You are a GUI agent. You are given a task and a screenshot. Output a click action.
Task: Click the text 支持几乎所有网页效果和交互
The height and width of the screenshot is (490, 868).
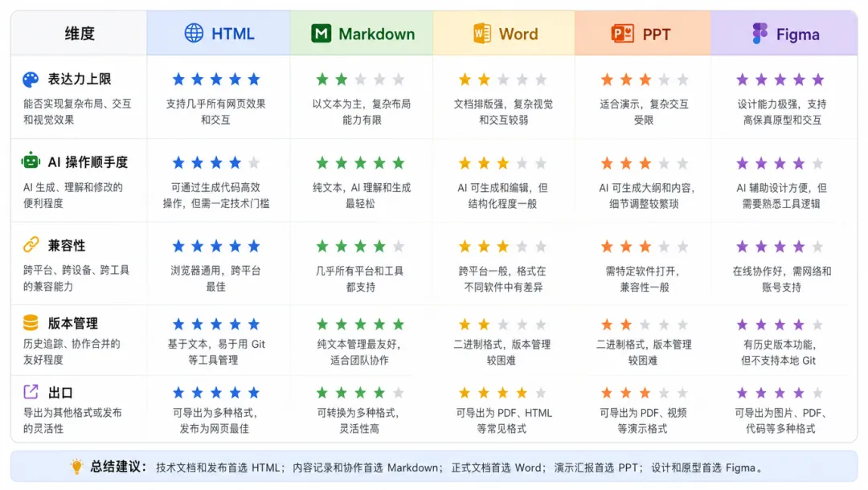point(216,111)
